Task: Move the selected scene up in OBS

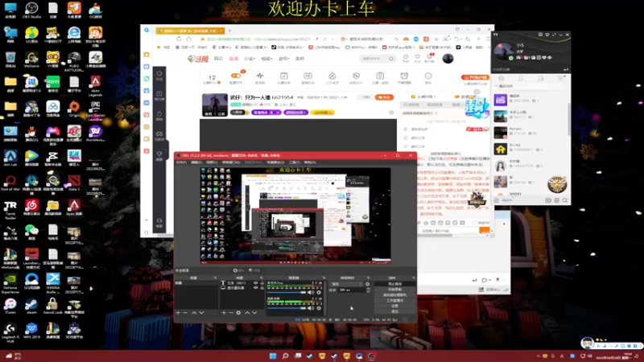Action: pos(194,313)
